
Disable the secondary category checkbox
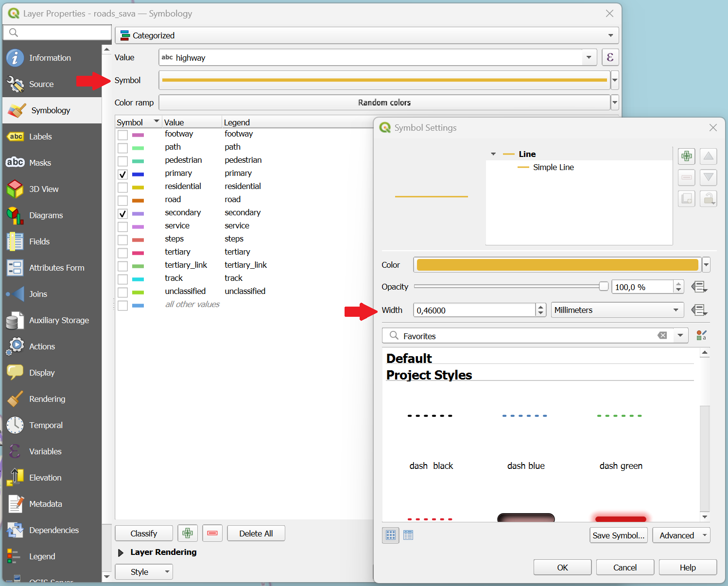coord(123,214)
